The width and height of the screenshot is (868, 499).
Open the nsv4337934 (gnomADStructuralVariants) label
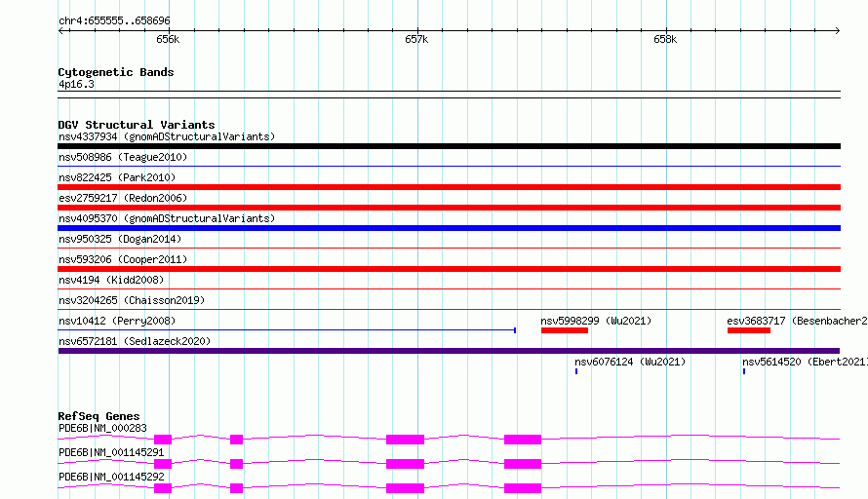tap(167, 136)
